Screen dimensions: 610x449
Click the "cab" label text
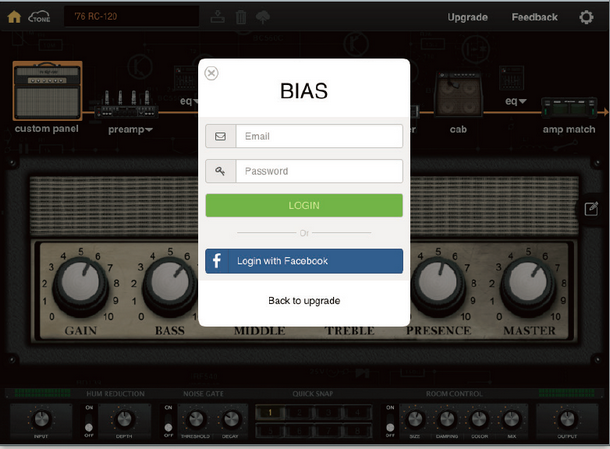(458, 130)
